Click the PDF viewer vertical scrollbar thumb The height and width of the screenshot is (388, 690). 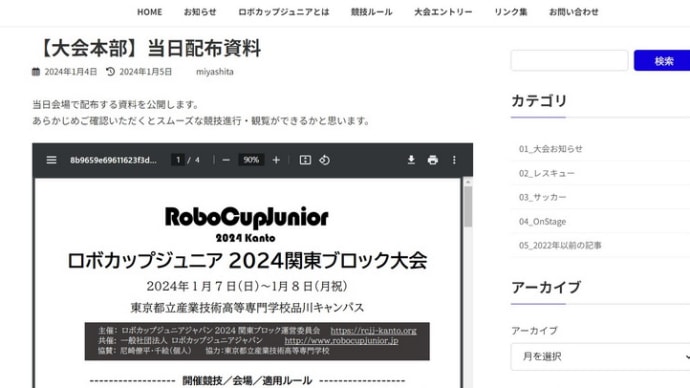coord(468,207)
